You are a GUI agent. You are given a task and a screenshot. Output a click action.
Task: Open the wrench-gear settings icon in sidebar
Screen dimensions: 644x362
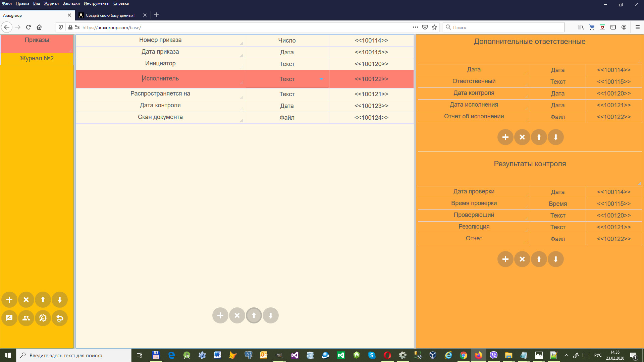point(43,318)
